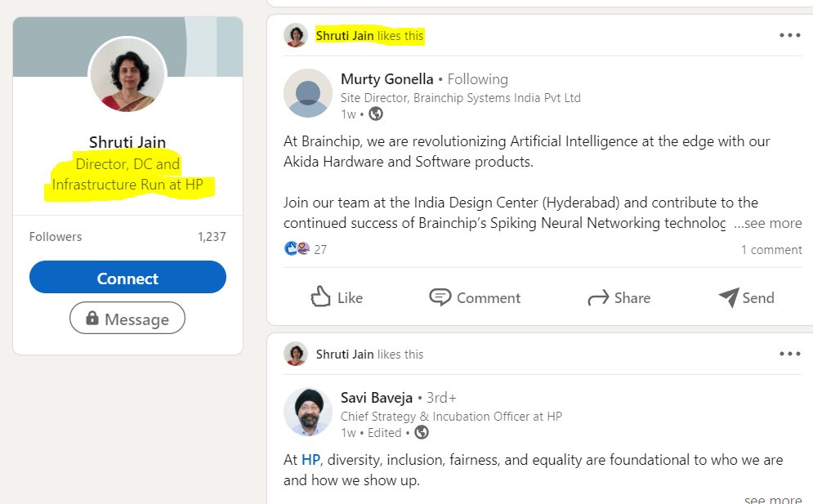This screenshot has width=813, height=504.
Task: Click the reaction icons next to 27
Action: [297, 249]
